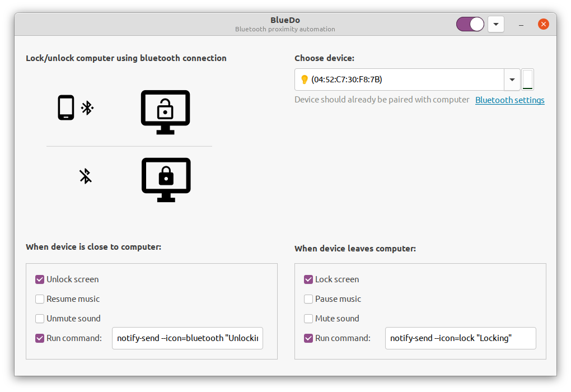The image size is (571, 392).
Task: Click 'Lock/unlock computer using bluetooth connection' heading
Action: coord(126,58)
